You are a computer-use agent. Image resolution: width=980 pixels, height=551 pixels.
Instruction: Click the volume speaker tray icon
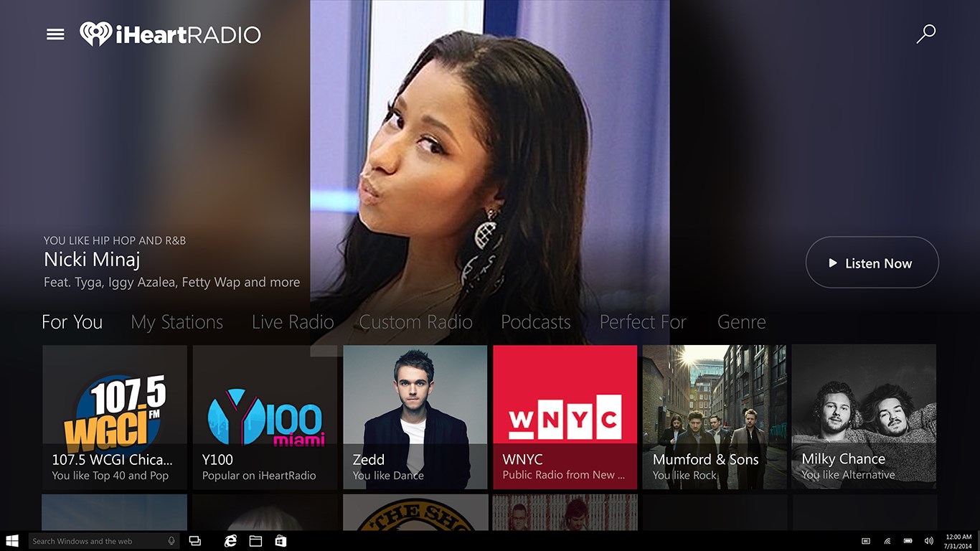pos(929,541)
